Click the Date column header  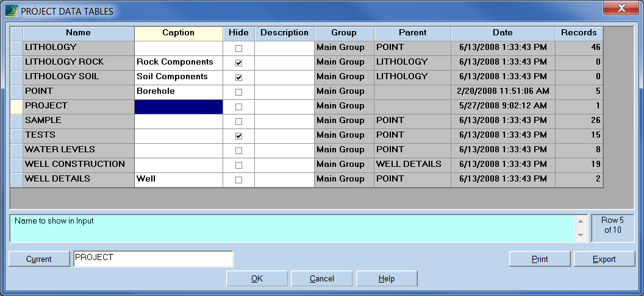pyautogui.click(x=503, y=33)
